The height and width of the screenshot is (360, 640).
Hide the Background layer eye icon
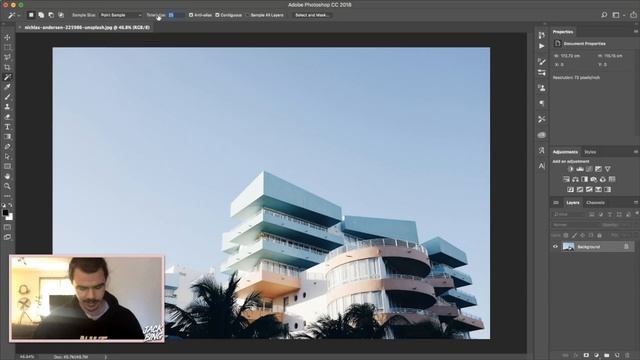point(555,247)
